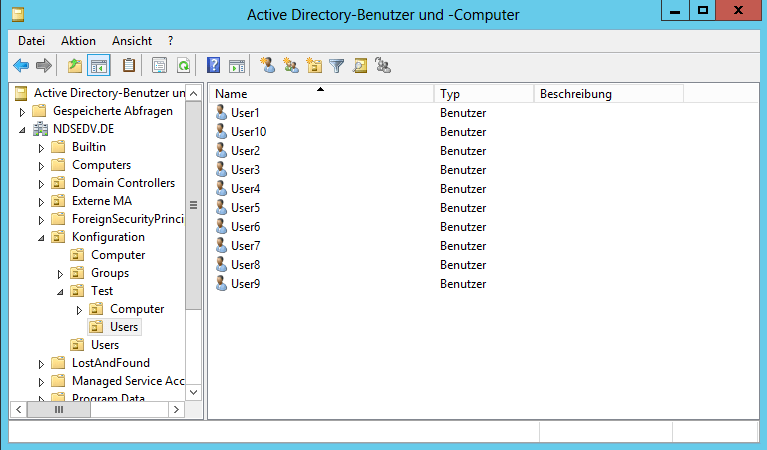767x450 pixels.
Task: Click the Beschreibung column header
Action: pos(608,94)
